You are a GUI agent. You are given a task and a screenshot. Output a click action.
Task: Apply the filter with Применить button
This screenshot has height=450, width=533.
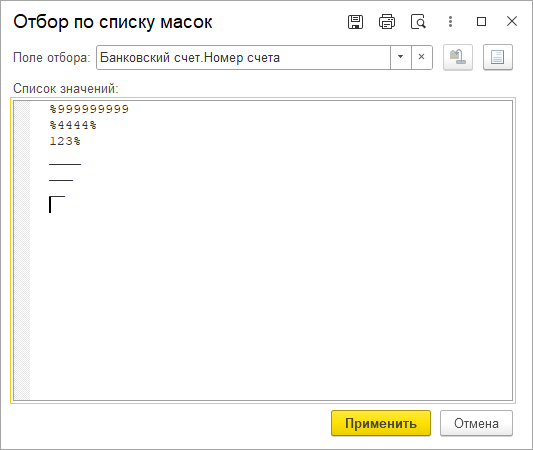pos(381,423)
